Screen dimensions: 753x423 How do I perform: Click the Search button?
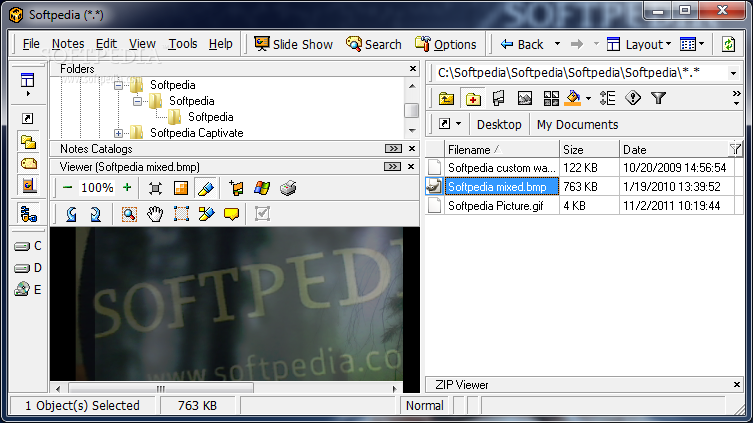[374, 44]
